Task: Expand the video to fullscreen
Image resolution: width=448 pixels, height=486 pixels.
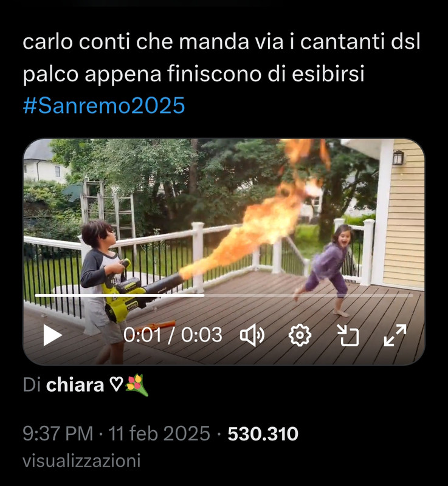Action: click(x=395, y=335)
